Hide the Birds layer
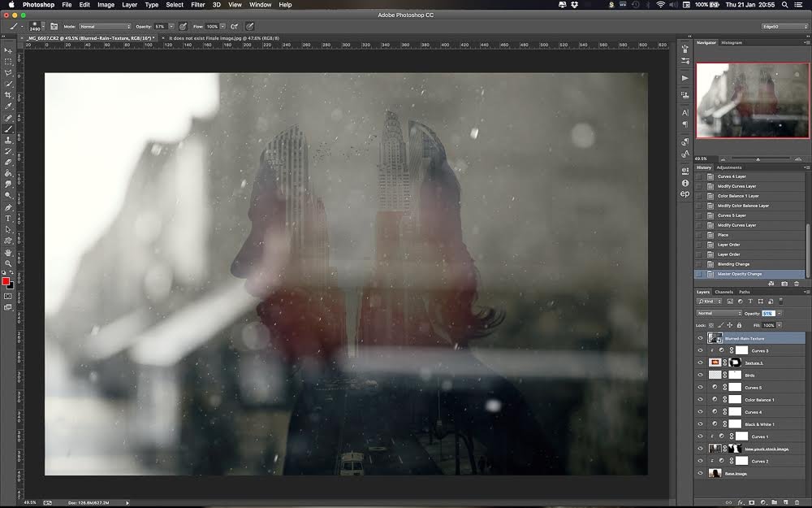812x508 pixels. [700, 376]
